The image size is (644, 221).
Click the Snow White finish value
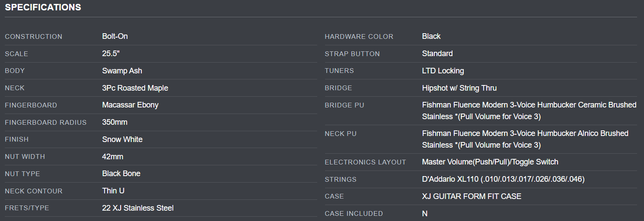[x=122, y=139]
